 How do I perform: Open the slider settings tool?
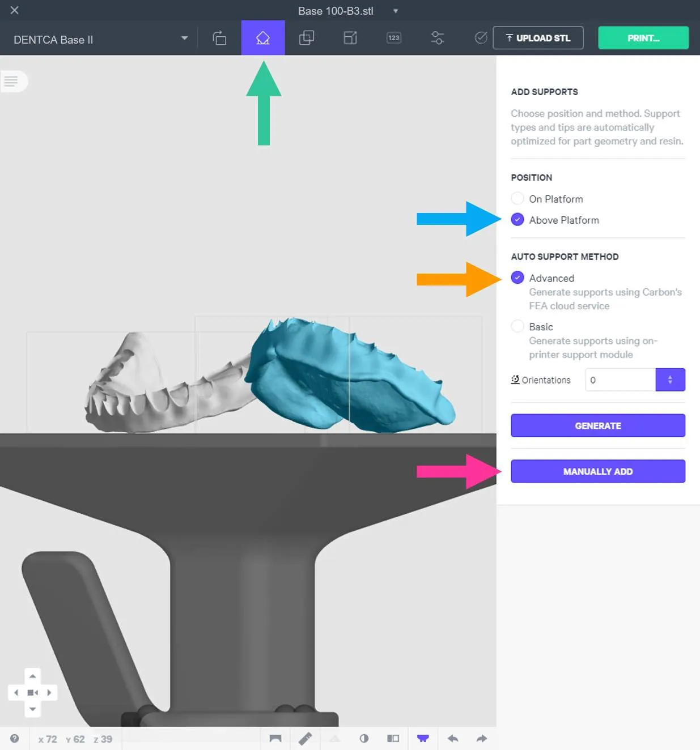coord(438,38)
